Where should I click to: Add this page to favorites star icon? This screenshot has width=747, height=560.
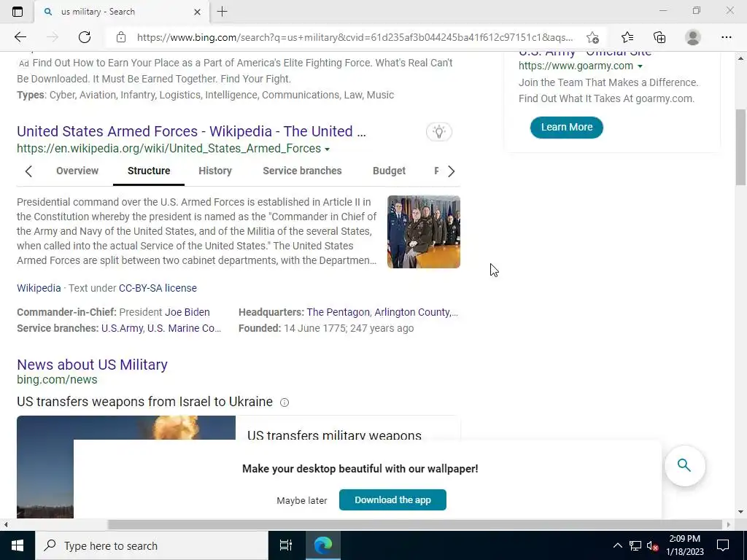coord(592,37)
